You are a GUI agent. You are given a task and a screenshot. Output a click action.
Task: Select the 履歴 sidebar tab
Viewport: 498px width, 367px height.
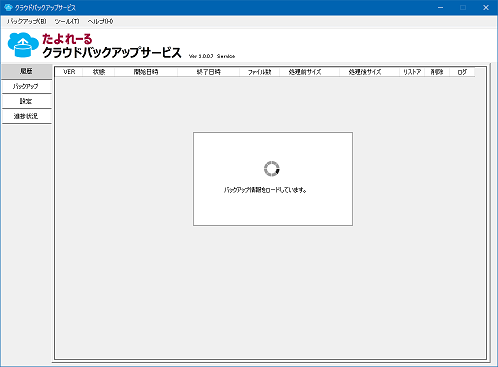[27, 71]
